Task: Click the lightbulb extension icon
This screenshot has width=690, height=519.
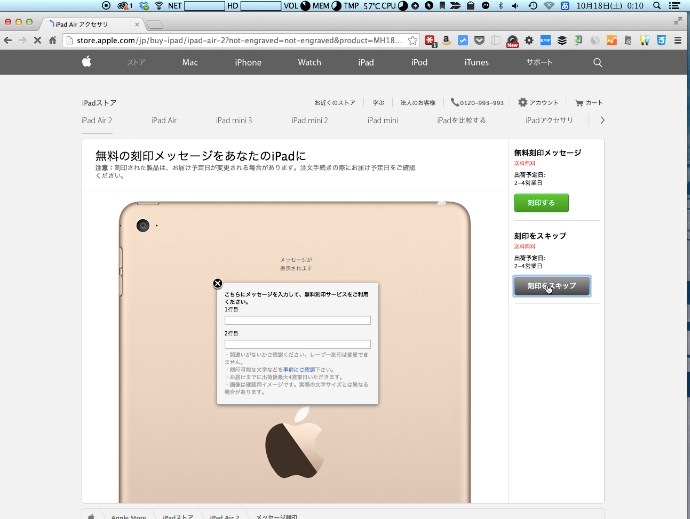Action: tap(645, 40)
